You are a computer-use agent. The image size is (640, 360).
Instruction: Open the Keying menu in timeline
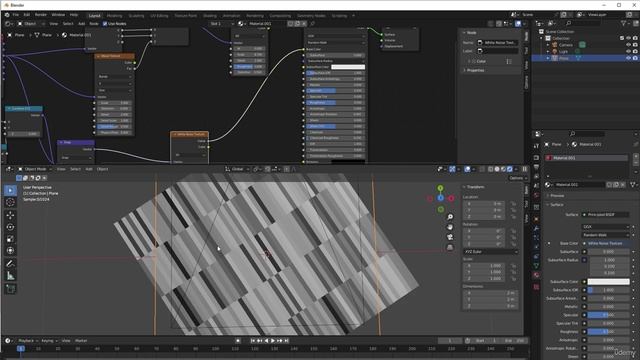tap(49, 341)
